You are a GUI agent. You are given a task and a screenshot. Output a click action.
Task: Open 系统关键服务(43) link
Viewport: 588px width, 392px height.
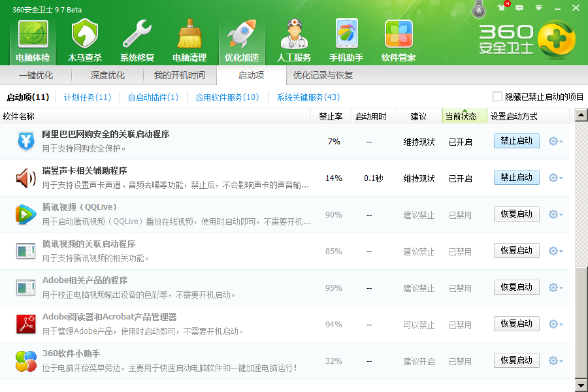pos(308,97)
